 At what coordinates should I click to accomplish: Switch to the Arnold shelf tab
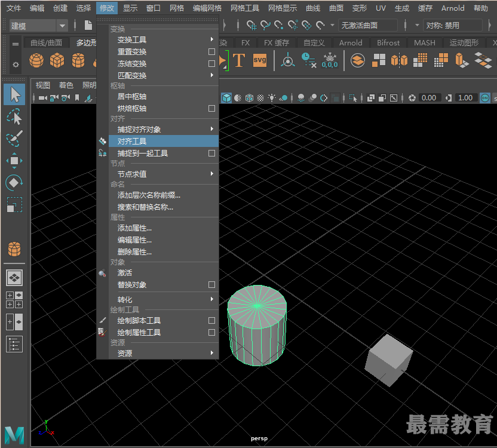point(351,42)
